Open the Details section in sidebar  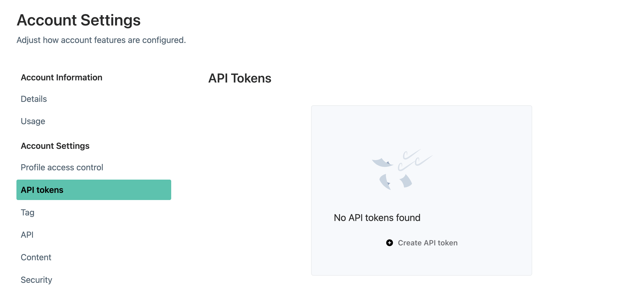34,99
